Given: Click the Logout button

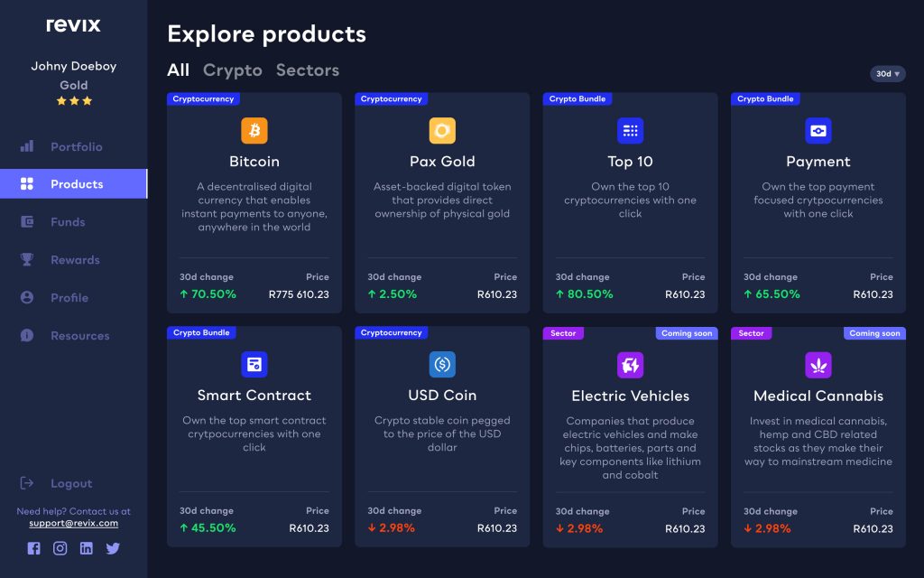Looking at the screenshot, I should [x=70, y=483].
